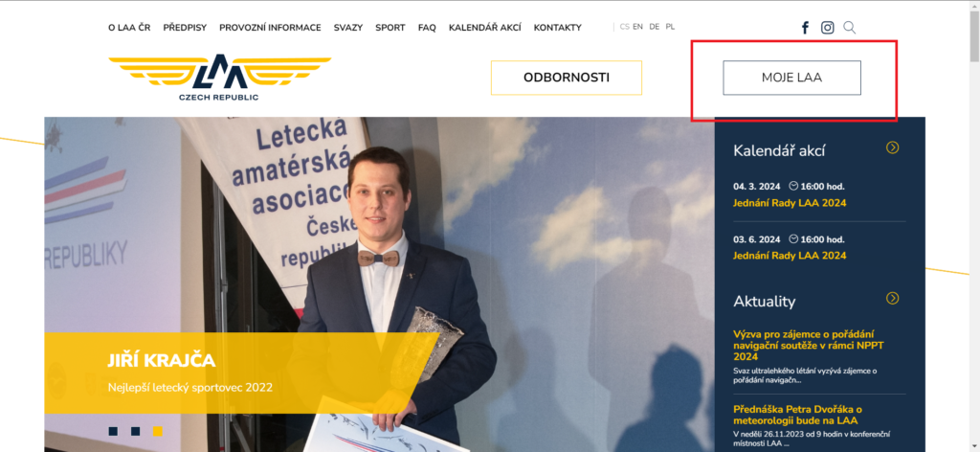The image size is (980, 452).
Task: Open the PROVOZNÍ INFORMACE menu
Action: 270,28
